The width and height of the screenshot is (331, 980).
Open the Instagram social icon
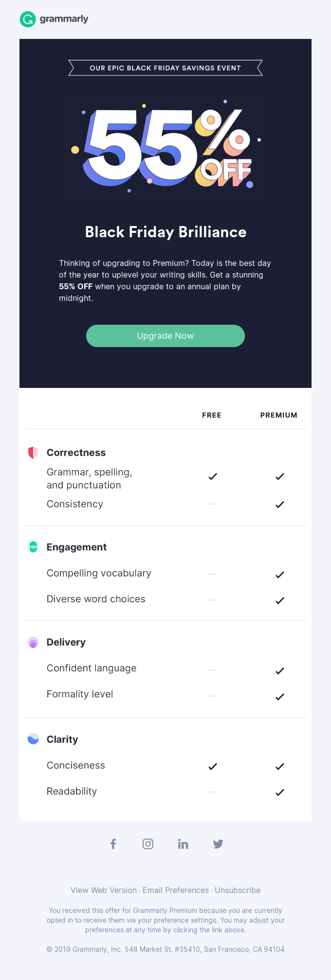click(148, 844)
